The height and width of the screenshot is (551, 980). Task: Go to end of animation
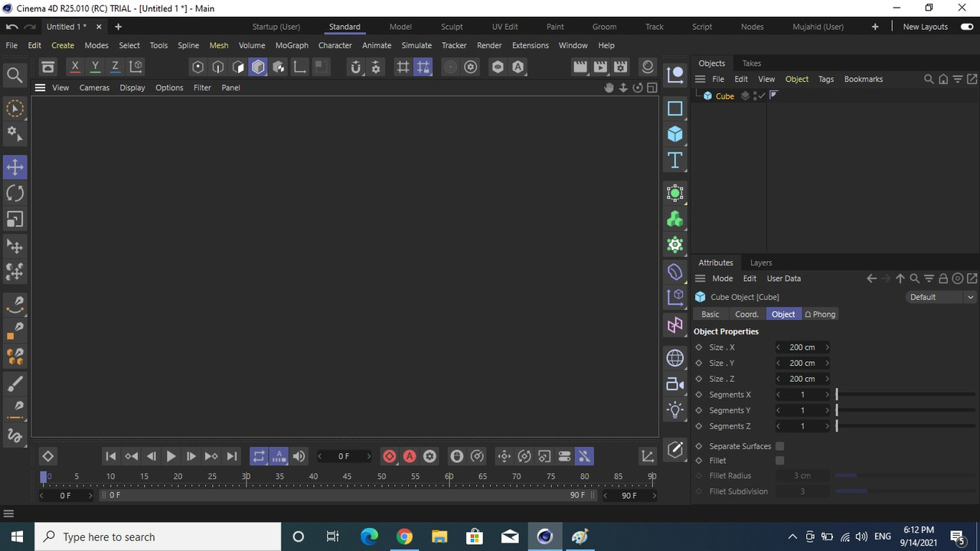[x=231, y=456]
